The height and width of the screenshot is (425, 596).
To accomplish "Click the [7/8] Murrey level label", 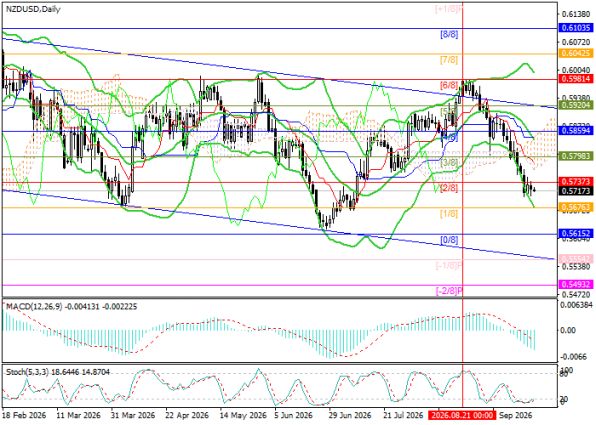I will [449, 60].
